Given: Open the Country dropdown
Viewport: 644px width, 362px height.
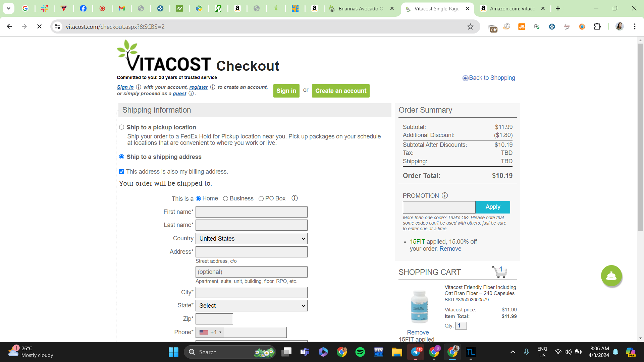Looking at the screenshot, I should coord(252,239).
